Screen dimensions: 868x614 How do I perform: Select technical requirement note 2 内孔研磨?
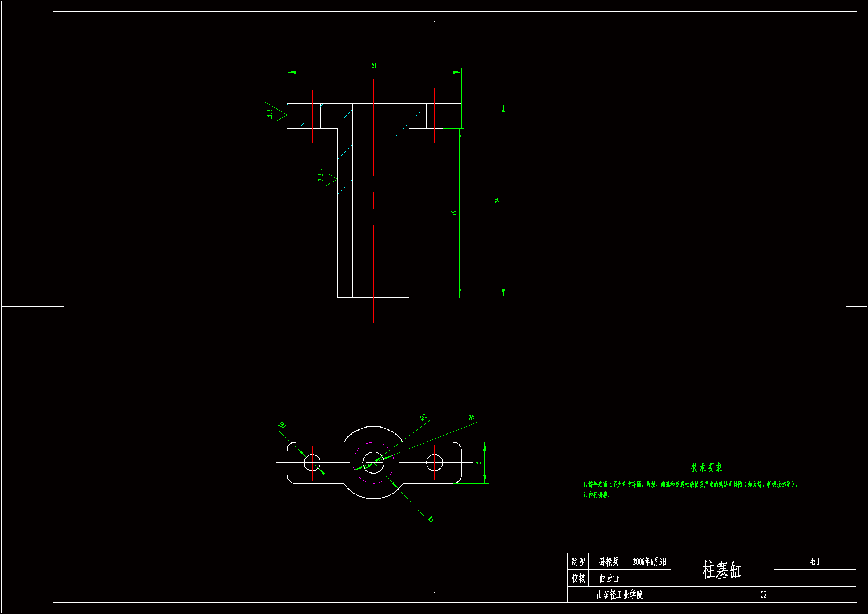597,495
